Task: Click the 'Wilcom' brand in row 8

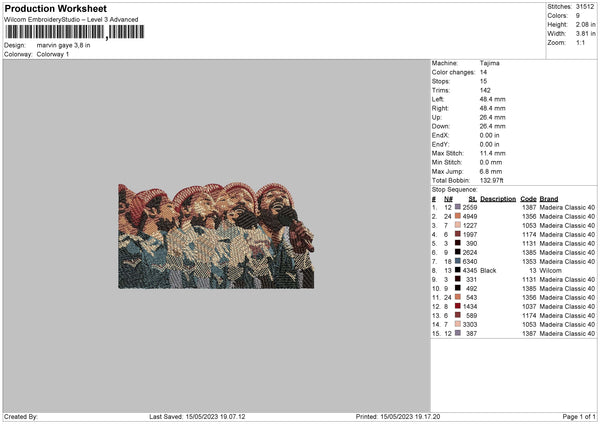Action: pyautogui.click(x=551, y=271)
